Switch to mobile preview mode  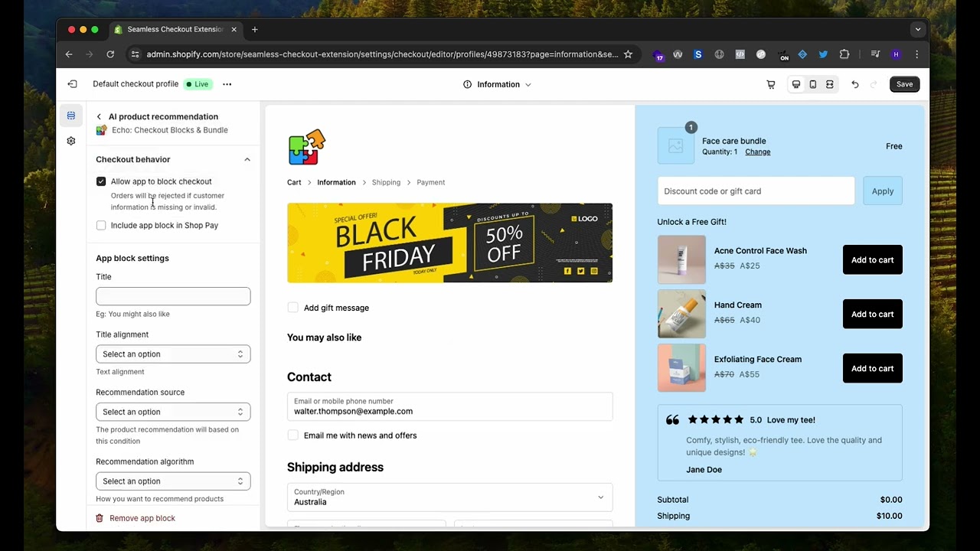point(812,84)
